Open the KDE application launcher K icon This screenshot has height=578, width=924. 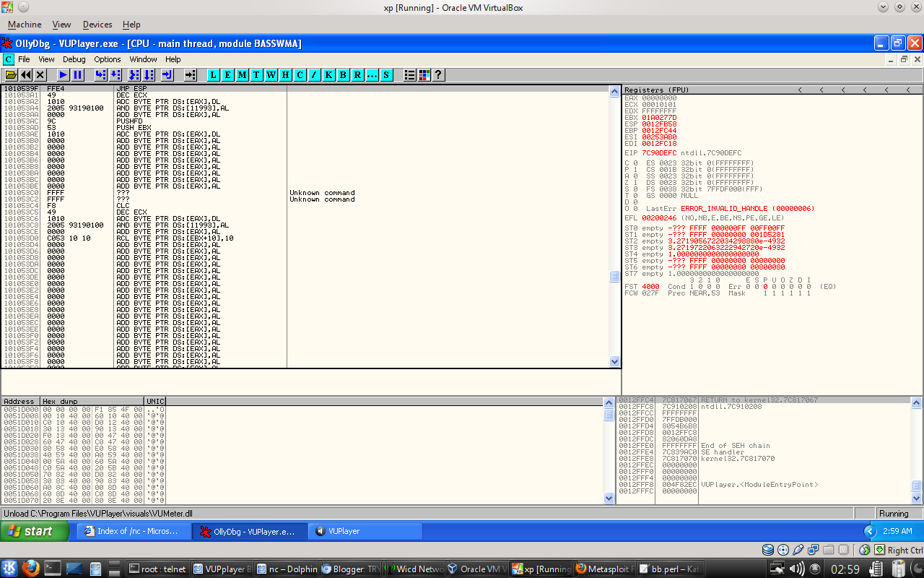[x=9, y=569]
